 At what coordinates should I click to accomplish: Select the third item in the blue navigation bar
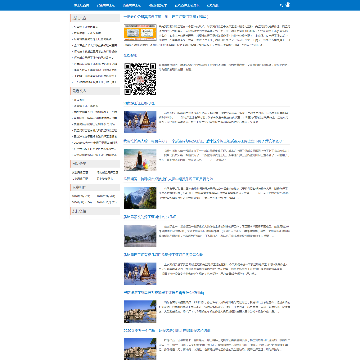coord(132,5)
